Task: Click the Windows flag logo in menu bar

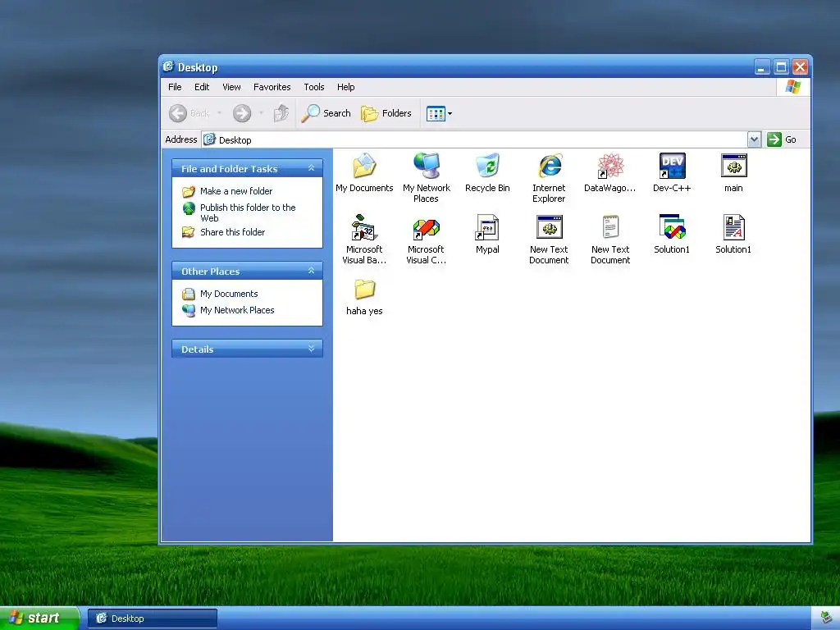Action: (x=793, y=87)
